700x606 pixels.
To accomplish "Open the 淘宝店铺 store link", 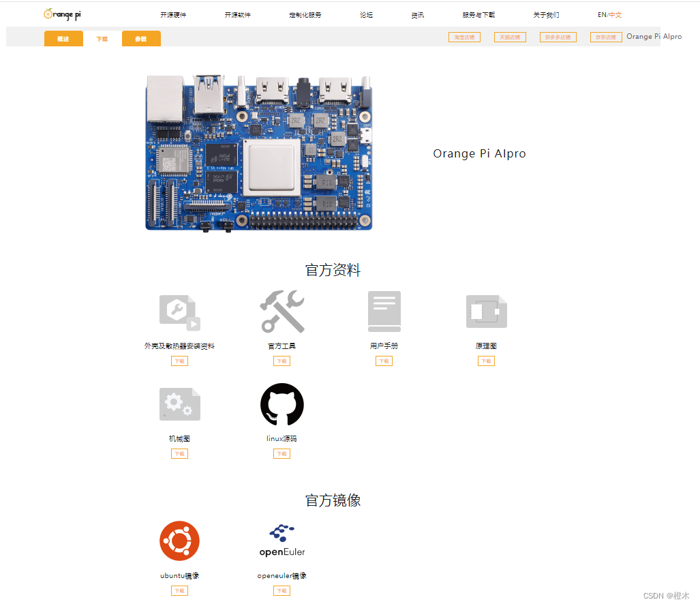I will coord(463,37).
